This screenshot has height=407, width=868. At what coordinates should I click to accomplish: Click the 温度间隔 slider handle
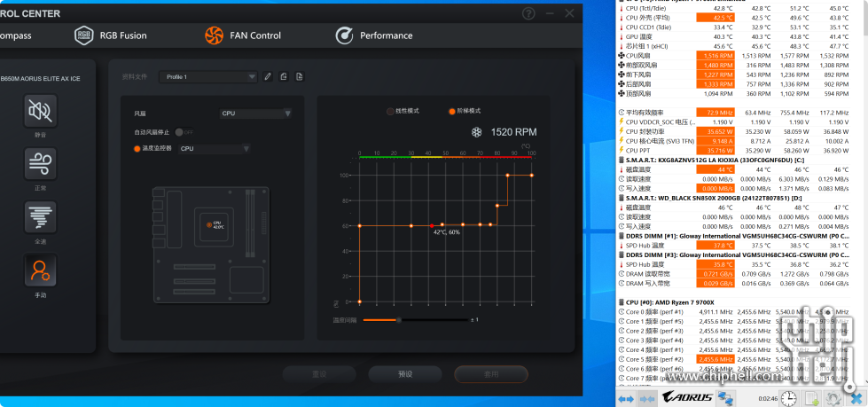[399, 320]
